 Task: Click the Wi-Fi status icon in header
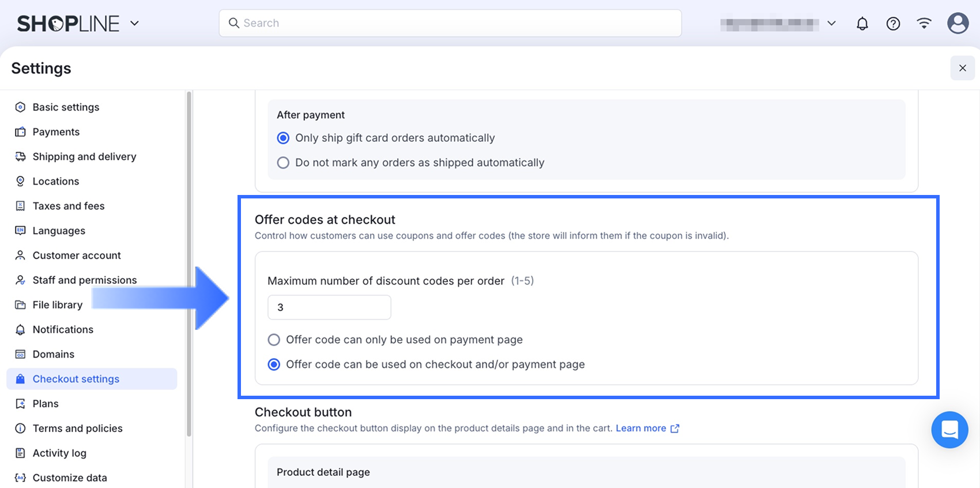coord(924,24)
